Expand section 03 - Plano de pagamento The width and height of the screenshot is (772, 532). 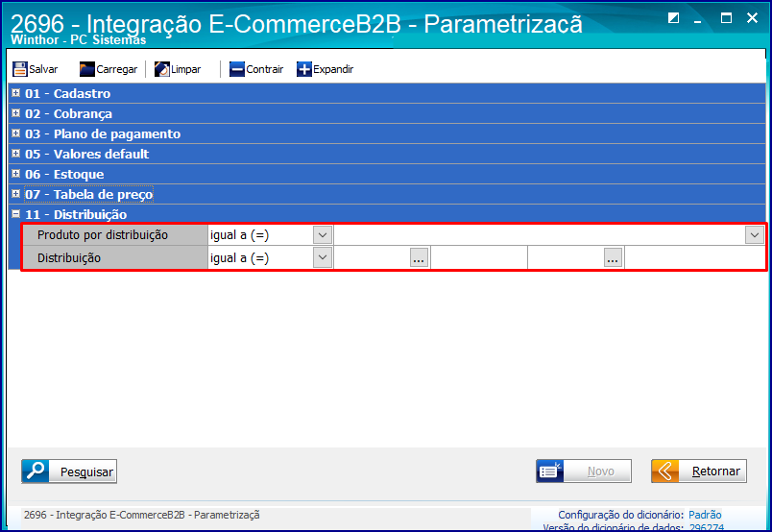pyautogui.click(x=15, y=133)
